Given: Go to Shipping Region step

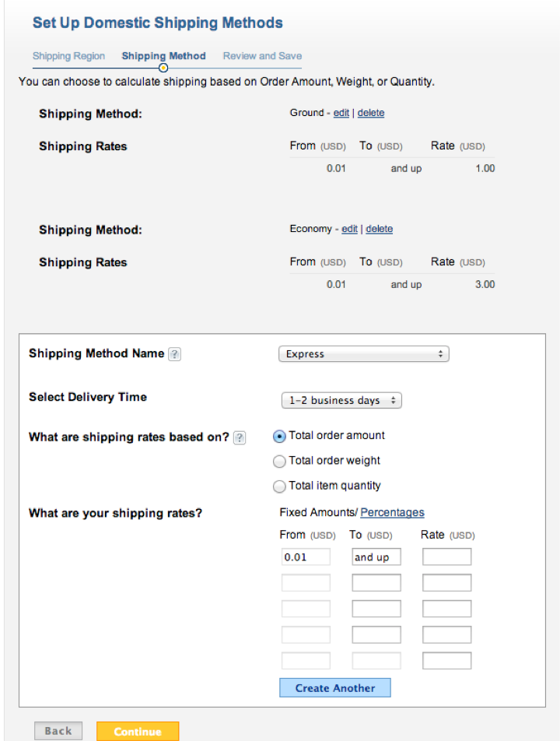Looking at the screenshot, I should tap(68, 56).
